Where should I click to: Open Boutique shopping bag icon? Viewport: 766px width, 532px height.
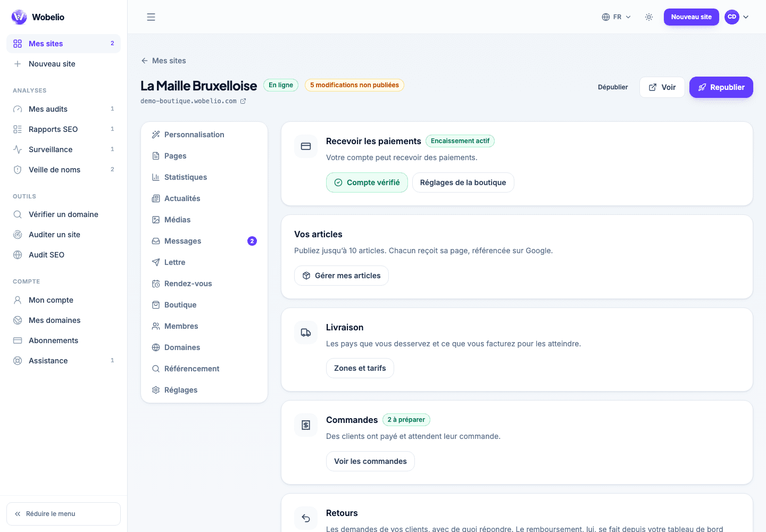coord(156,305)
